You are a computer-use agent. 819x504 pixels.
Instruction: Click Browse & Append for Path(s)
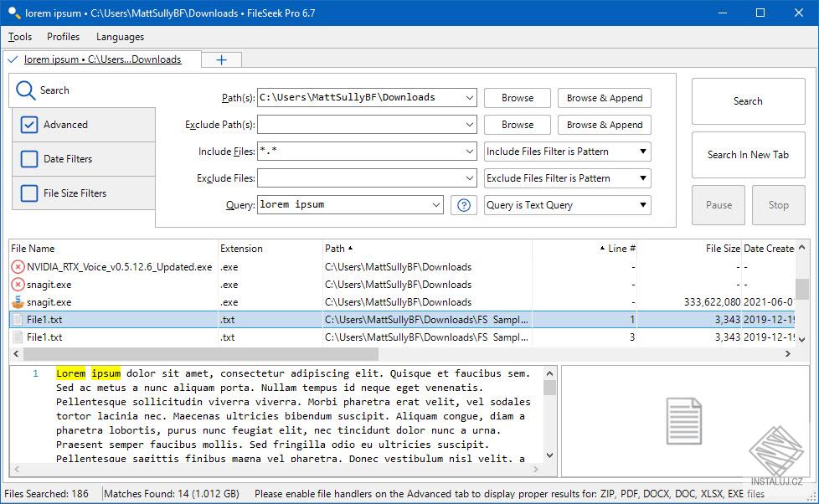point(605,98)
